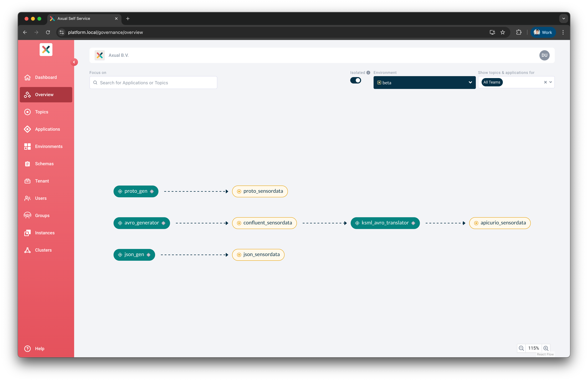Image resolution: width=588 pixels, height=381 pixels.
Task: Click the DU user avatar
Action: tap(544, 55)
